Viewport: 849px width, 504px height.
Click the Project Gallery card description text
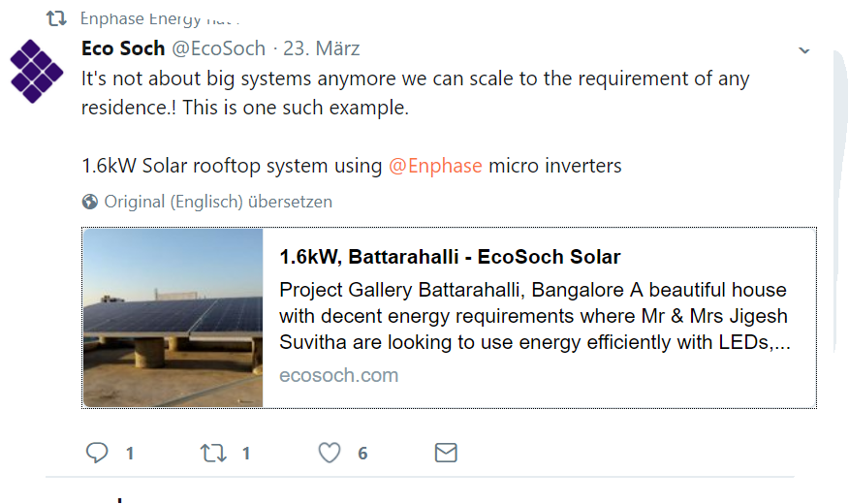(534, 316)
